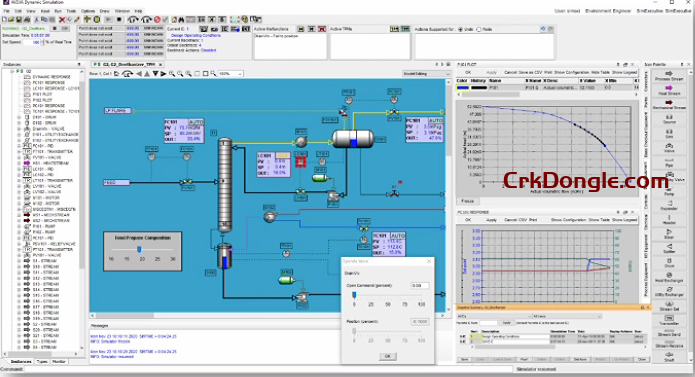
Task: Click the red X delete toolbar icon
Action: 62,19
